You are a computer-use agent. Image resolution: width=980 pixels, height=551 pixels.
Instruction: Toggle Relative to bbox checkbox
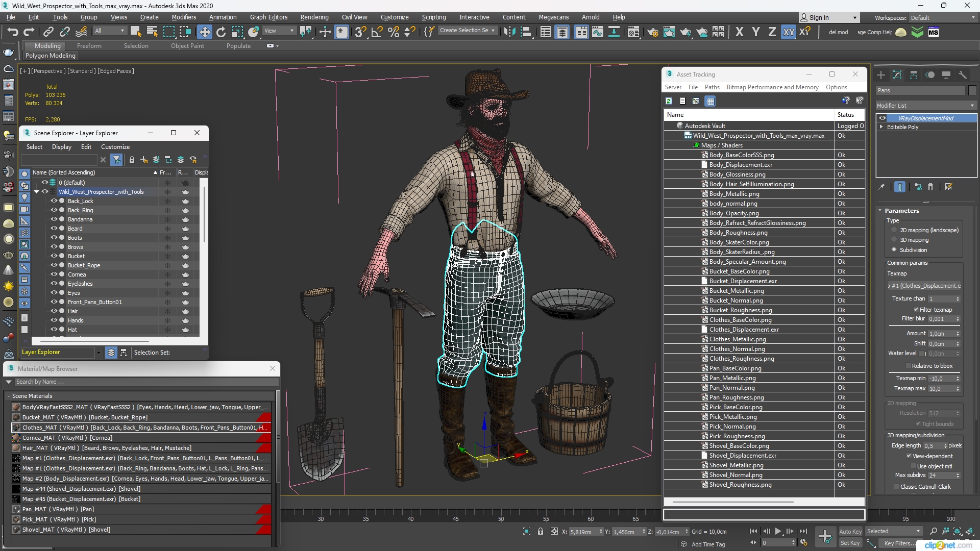909,365
